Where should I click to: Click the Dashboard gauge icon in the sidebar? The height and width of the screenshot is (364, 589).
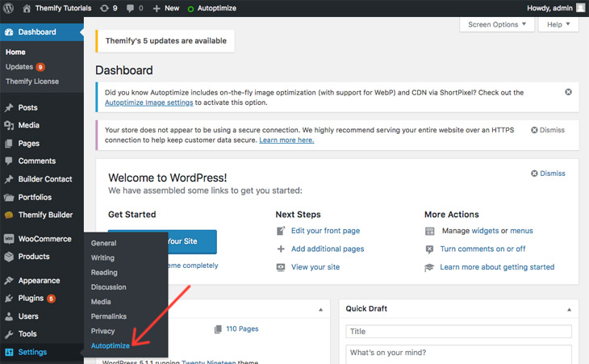9,32
